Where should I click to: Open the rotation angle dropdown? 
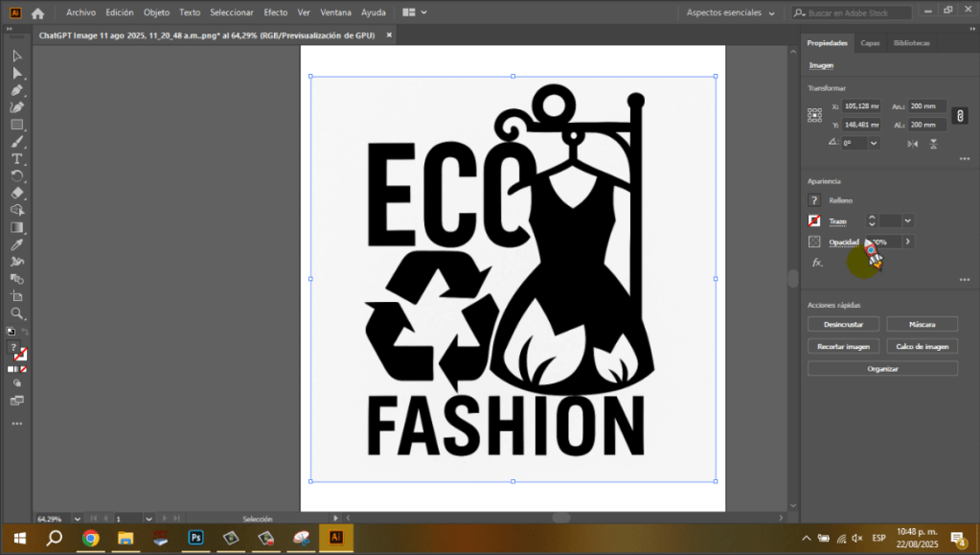click(x=874, y=143)
